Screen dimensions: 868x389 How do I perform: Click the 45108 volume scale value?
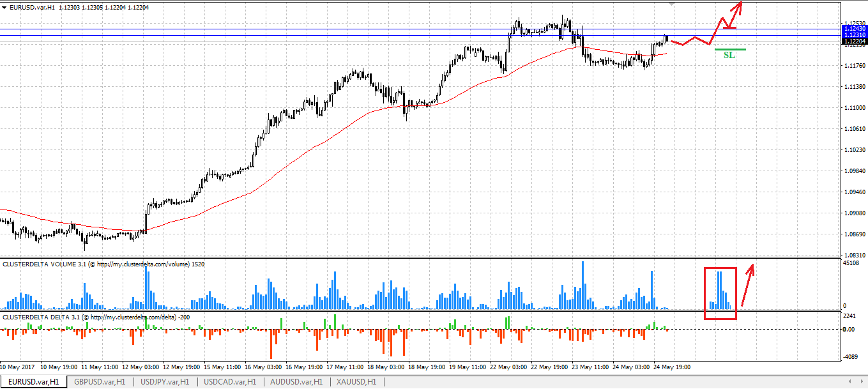click(x=852, y=263)
